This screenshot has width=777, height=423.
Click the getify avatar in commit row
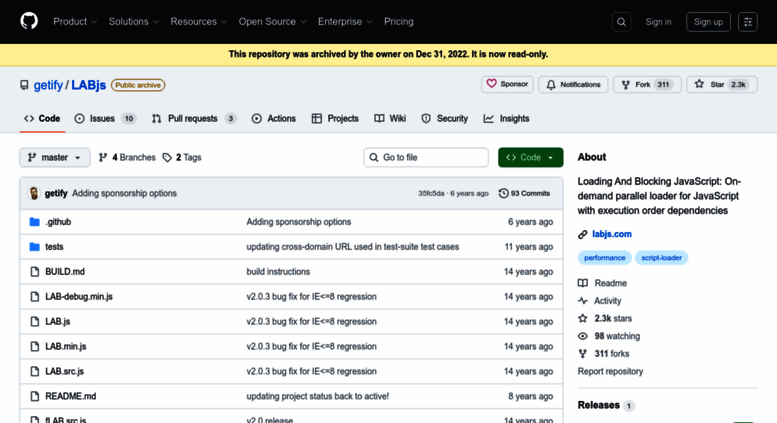[34, 193]
